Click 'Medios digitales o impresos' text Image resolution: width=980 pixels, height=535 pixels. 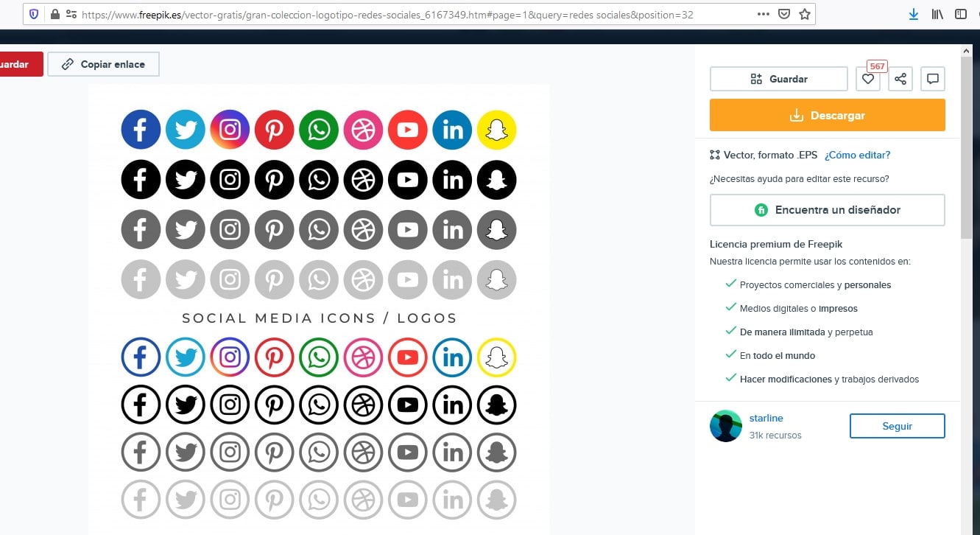pyautogui.click(x=798, y=309)
